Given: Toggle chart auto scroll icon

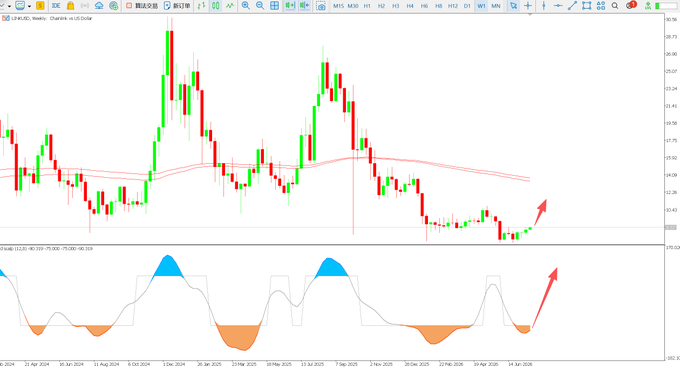Looking at the screenshot, I should [x=290, y=6].
